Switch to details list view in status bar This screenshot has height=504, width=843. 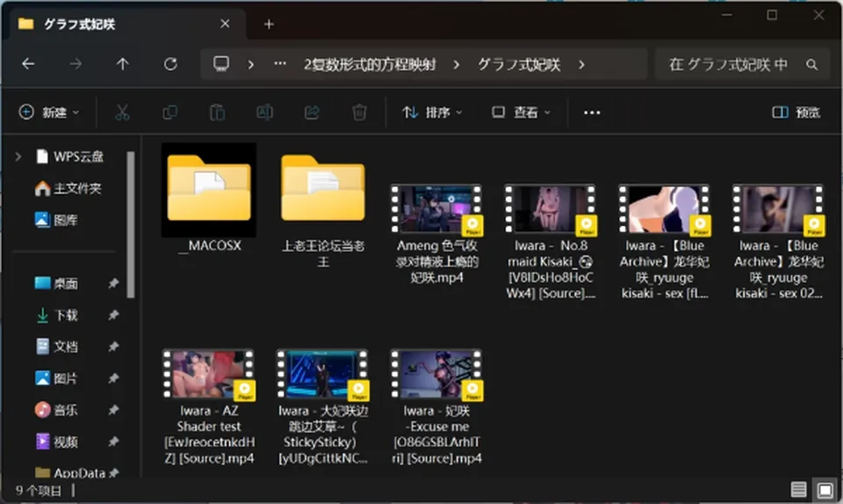pos(798,489)
